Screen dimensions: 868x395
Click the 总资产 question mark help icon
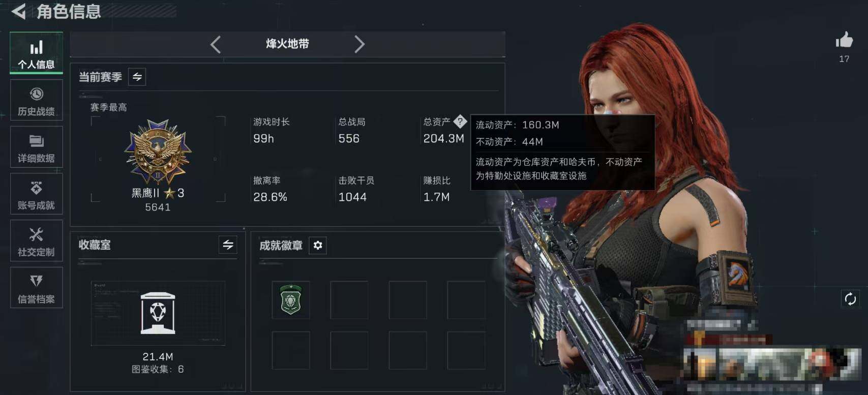point(460,121)
